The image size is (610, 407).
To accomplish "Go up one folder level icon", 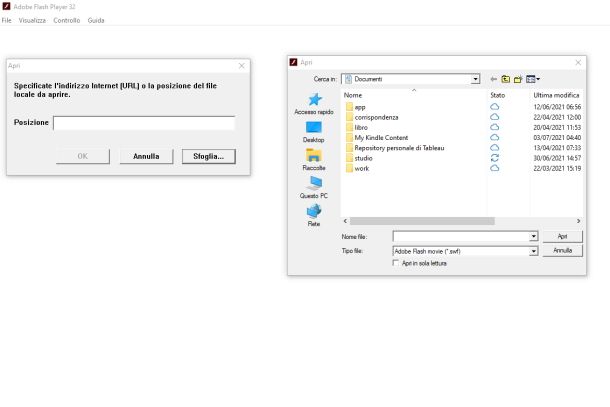I will 505,79.
